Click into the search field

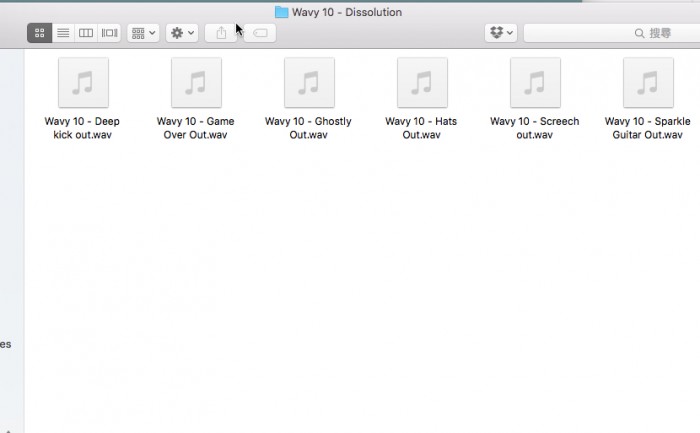[612, 33]
